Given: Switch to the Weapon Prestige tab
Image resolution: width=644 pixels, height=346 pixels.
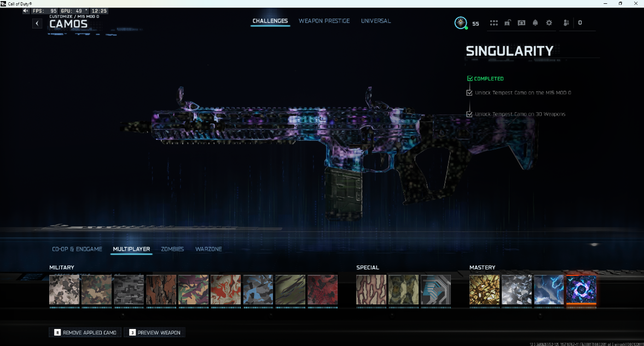Looking at the screenshot, I should pyautogui.click(x=324, y=21).
